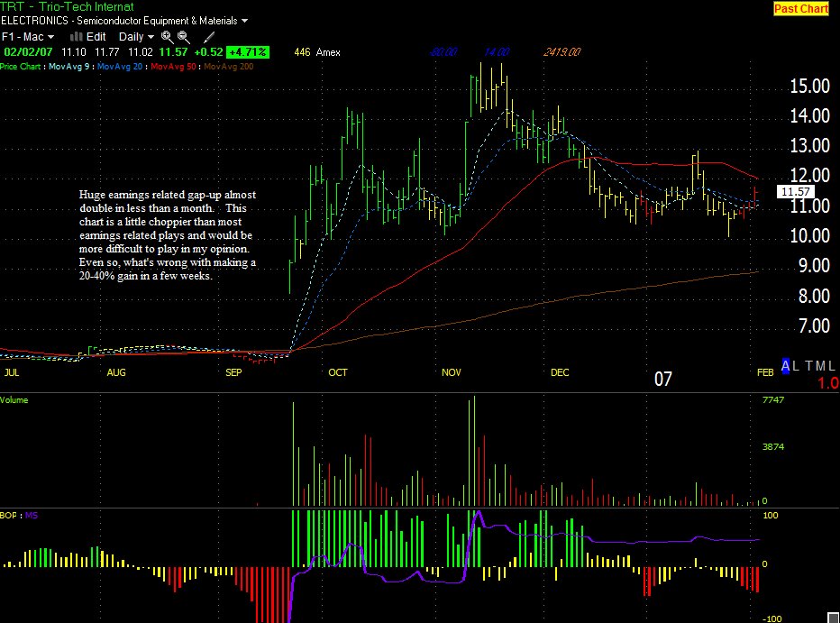
Task: Click the small square icon in bottom-right corner
Action: (x=833, y=618)
